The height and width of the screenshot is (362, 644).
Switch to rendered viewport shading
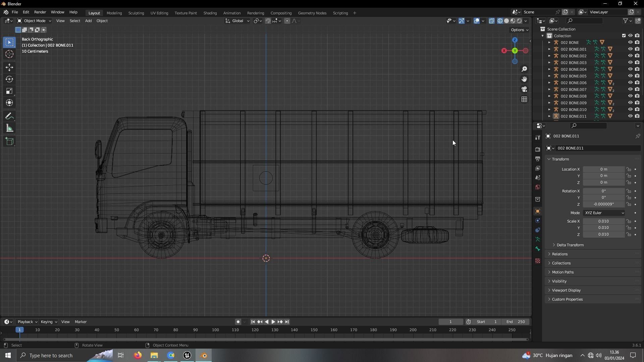coord(519,21)
